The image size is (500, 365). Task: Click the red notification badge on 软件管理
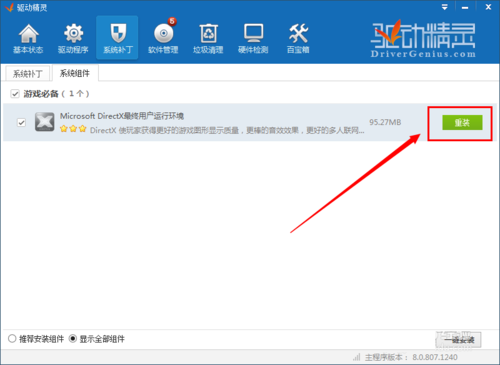(x=172, y=22)
